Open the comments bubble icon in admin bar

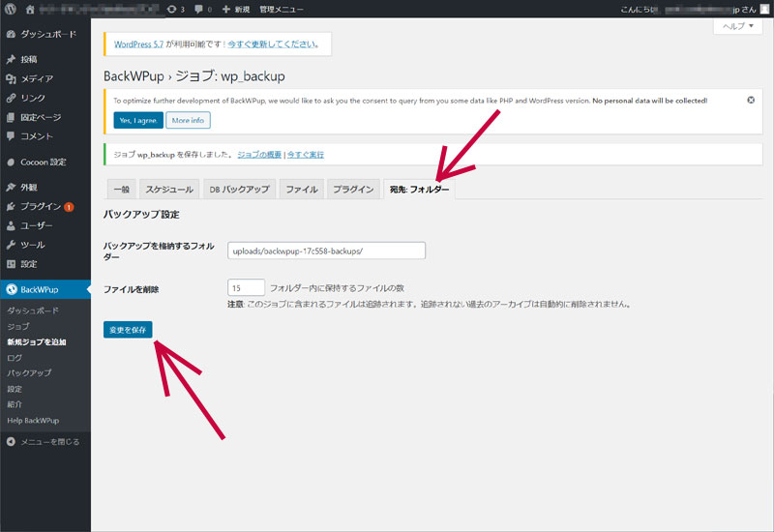[198, 9]
